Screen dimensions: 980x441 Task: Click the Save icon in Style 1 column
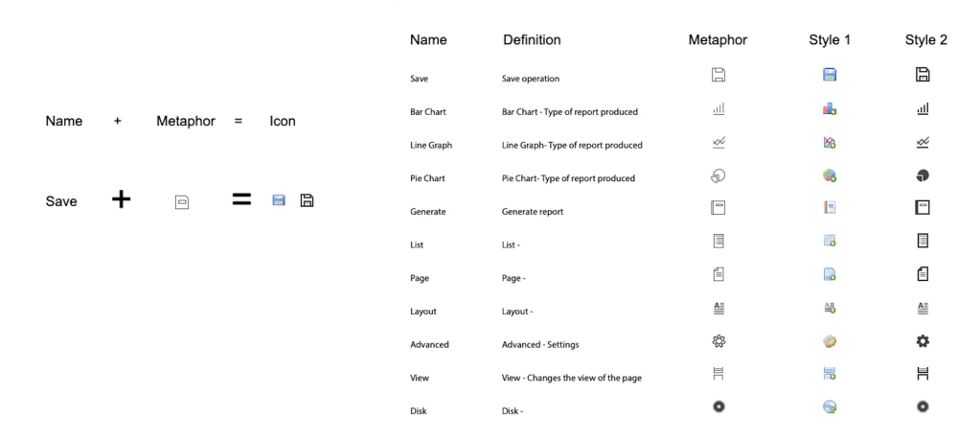tap(830, 74)
